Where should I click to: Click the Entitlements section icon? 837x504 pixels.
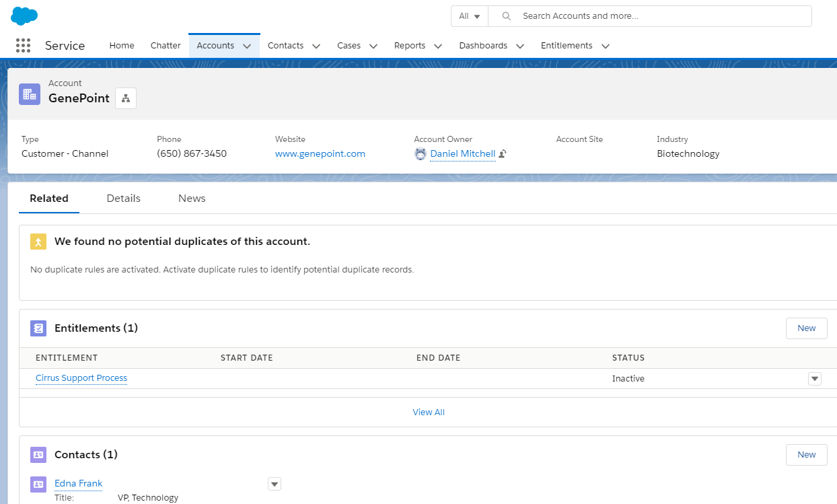pos(38,328)
